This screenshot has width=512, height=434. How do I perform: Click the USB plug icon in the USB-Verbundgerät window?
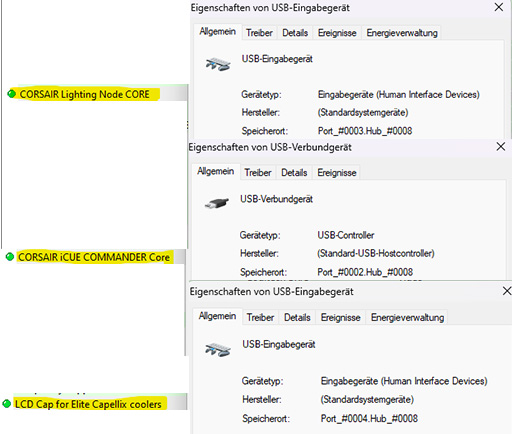pos(217,203)
